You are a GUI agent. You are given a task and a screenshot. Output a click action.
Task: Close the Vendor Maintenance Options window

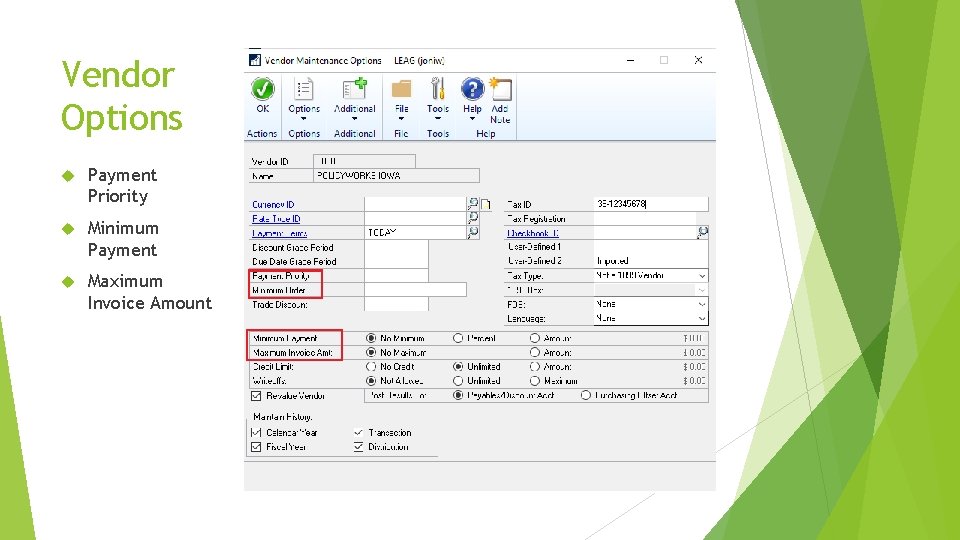pyautogui.click(x=698, y=60)
